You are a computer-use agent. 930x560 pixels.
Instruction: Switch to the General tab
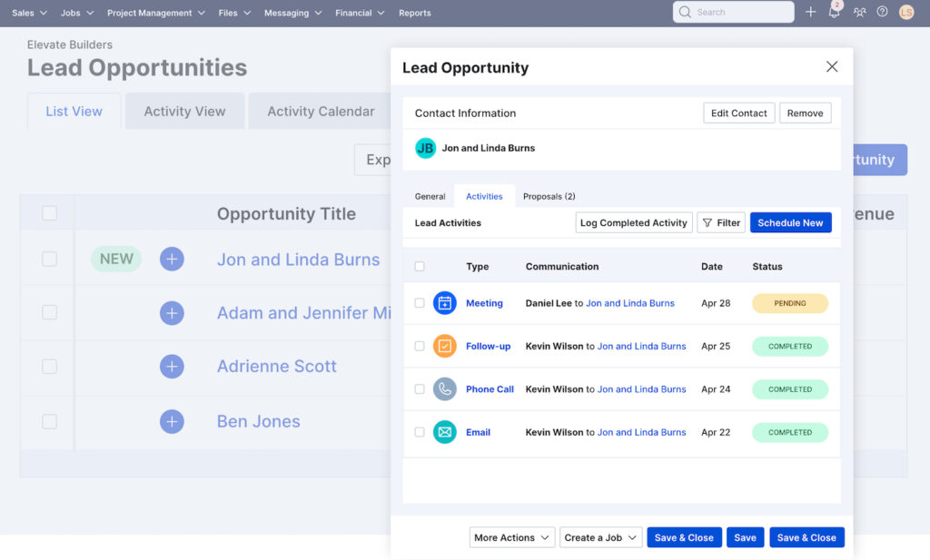click(x=430, y=196)
